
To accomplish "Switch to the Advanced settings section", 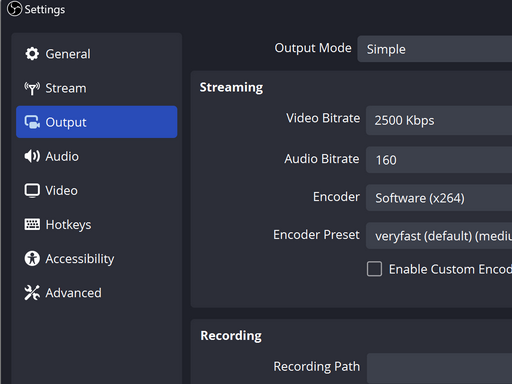I will click(x=97, y=293).
